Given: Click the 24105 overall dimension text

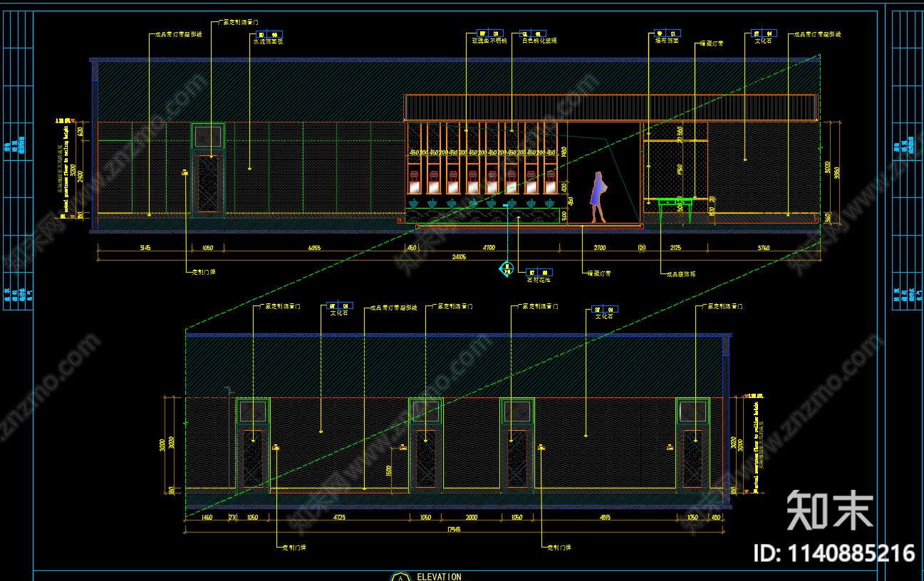Looking at the screenshot, I should click(459, 256).
